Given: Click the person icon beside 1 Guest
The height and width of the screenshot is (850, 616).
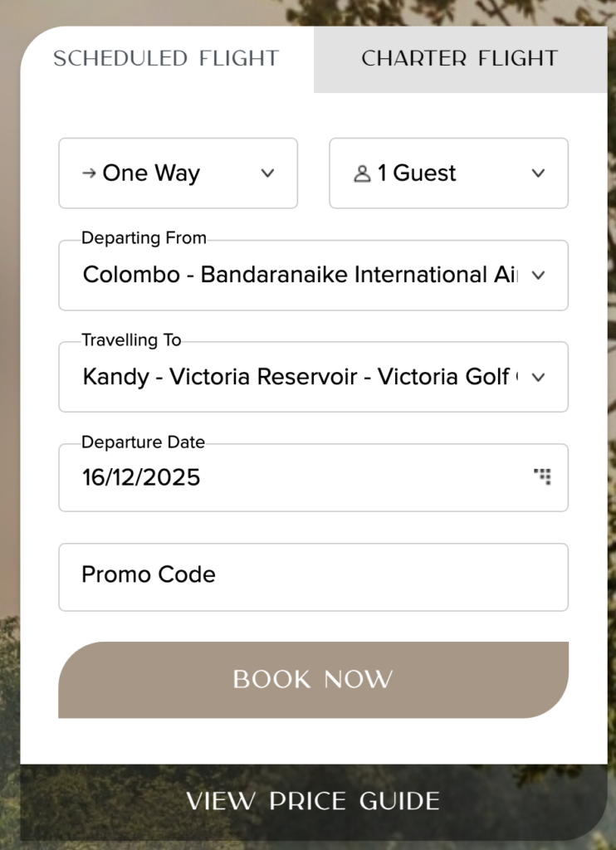Looking at the screenshot, I should click(x=362, y=174).
